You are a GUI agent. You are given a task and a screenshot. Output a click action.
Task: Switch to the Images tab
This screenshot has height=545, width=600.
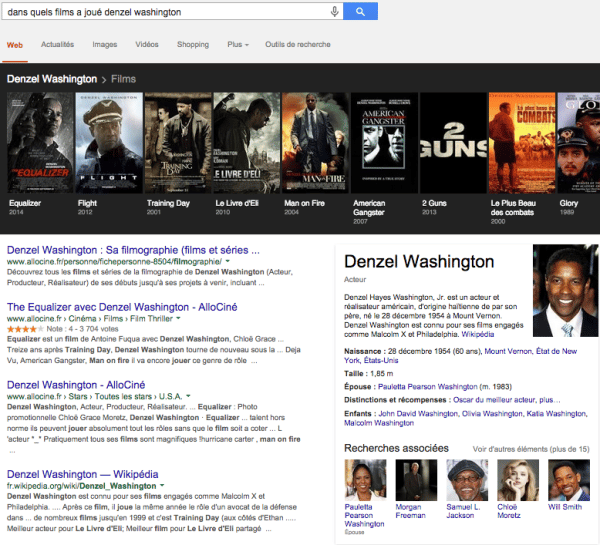[x=104, y=44]
